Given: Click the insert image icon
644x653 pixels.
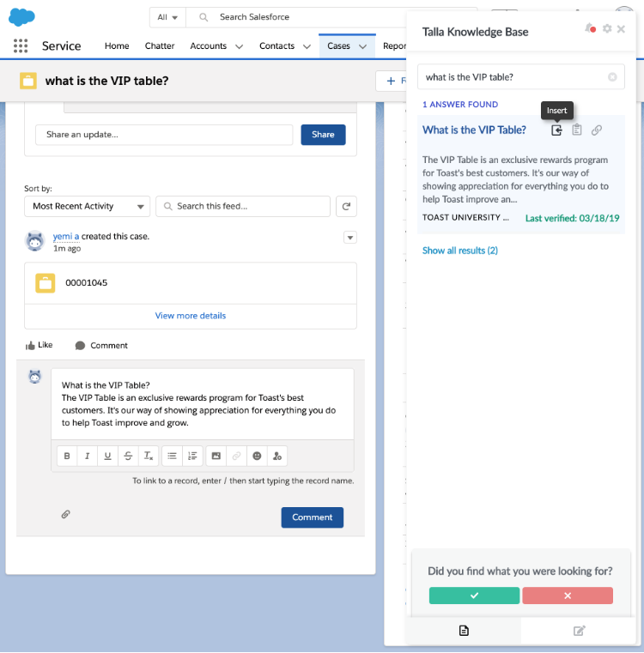Looking at the screenshot, I should [216, 456].
